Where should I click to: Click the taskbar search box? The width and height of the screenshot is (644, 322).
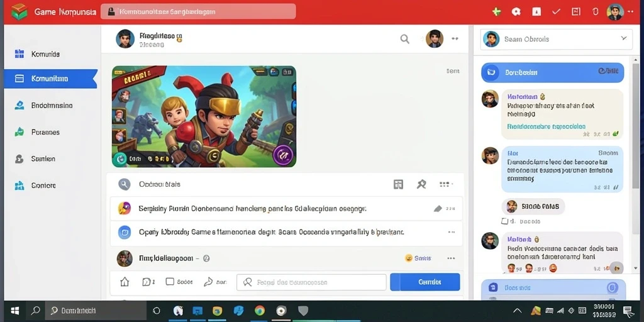click(96, 311)
